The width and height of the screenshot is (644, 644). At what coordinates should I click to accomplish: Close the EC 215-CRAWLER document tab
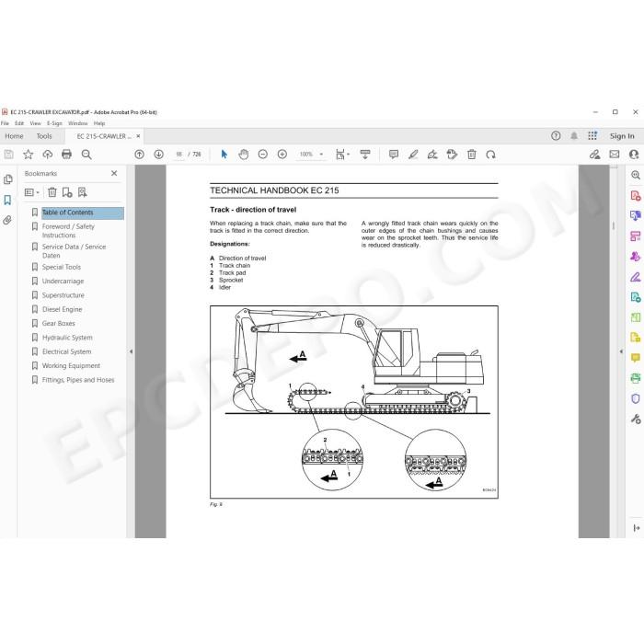coord(138,136)
